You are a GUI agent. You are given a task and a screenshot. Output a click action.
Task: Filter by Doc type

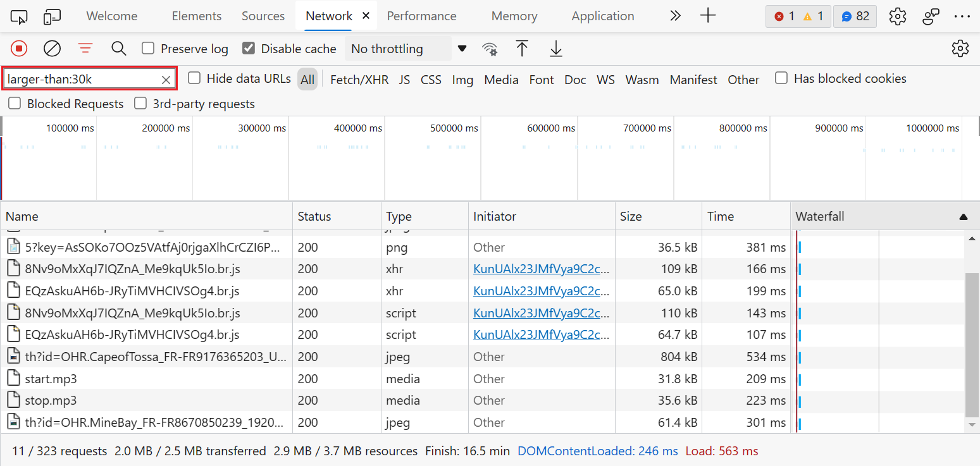(x=575, y=80)
